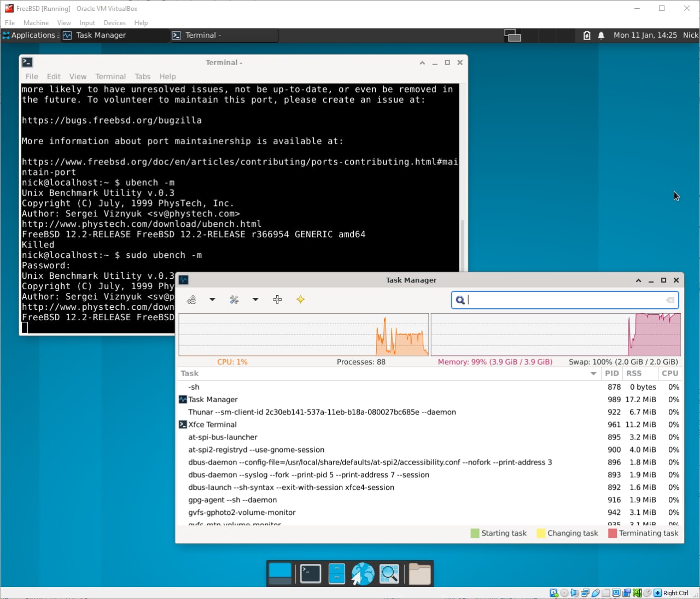
Task: Open the Terminal Help menu
Action: pyautogui.click(x=167, y=77)
